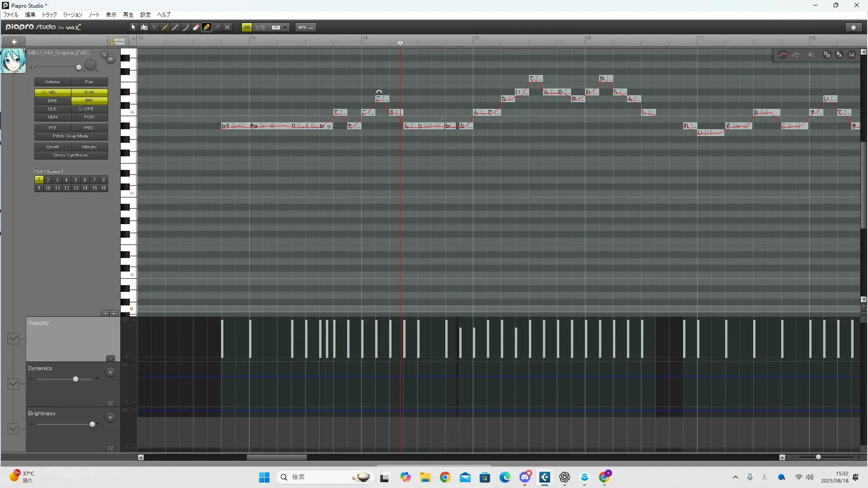Click the Brightness slider handle
Image resolution: width=868 pixels, height=488 pixels.
(x=92, y=424)
